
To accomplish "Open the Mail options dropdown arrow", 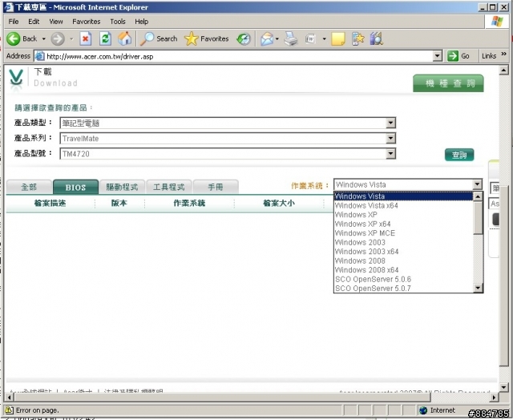I will [277, 39].
